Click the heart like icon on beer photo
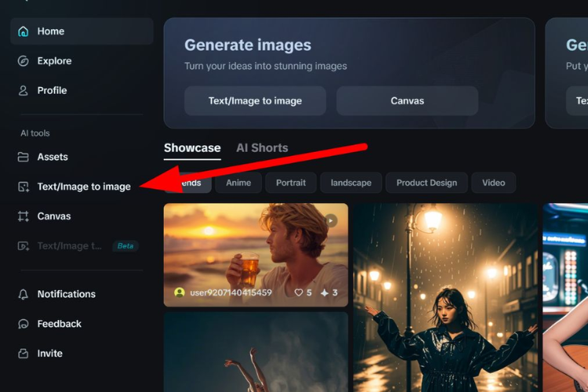This screenshot has height=392, width=588. (299, 292)
